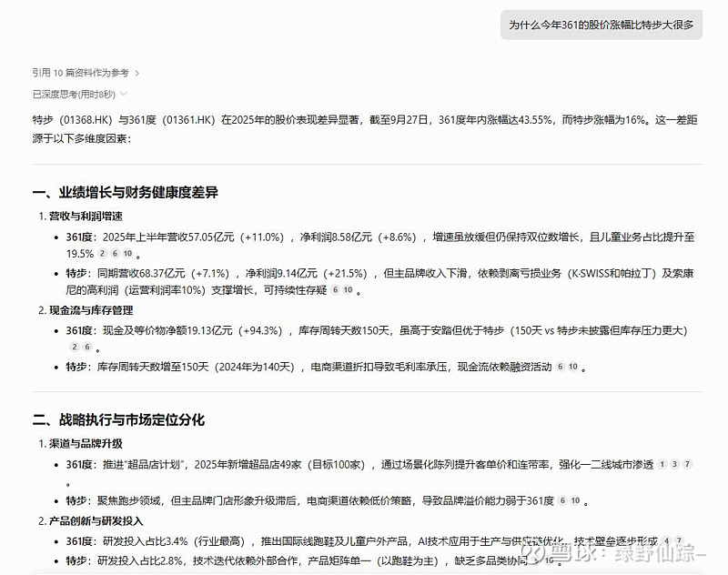Open citation 10 after 现金流依赖融资活动
Screen dimensions: 728x575
pos(573,367)
